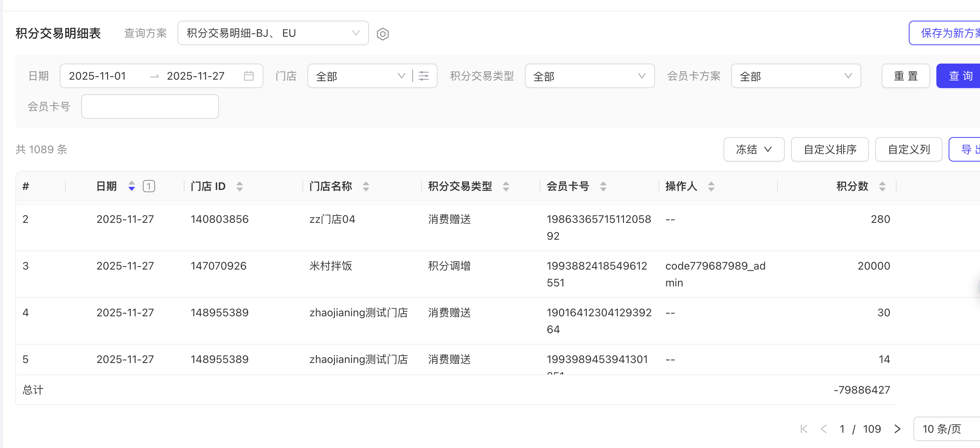Open the 查询方案 scheme dropdown
Image resolution: width=980 pixels, height=448 pixels.
273,33
